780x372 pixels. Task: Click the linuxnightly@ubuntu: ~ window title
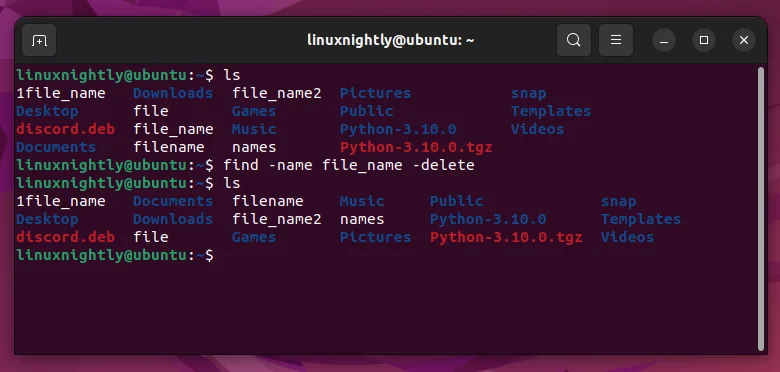(x=390, y=40)
